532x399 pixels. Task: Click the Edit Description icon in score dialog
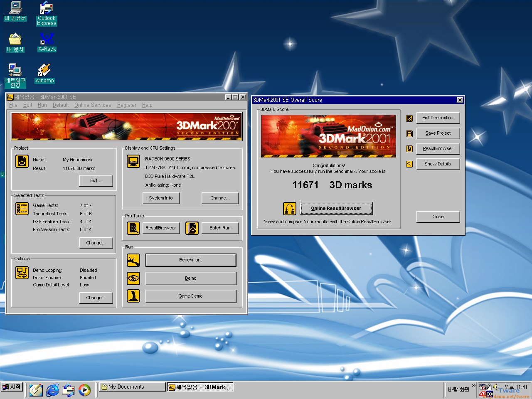(x=409, y=118)
